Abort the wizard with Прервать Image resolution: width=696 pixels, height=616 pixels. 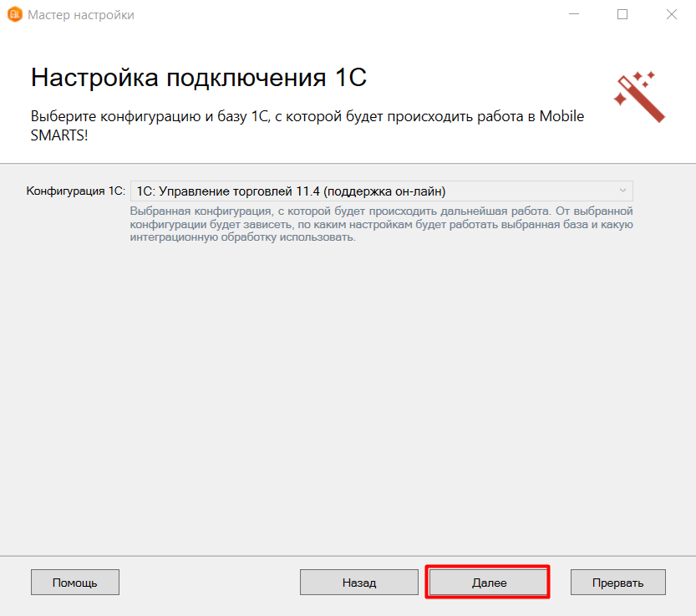tap(618, 583)
